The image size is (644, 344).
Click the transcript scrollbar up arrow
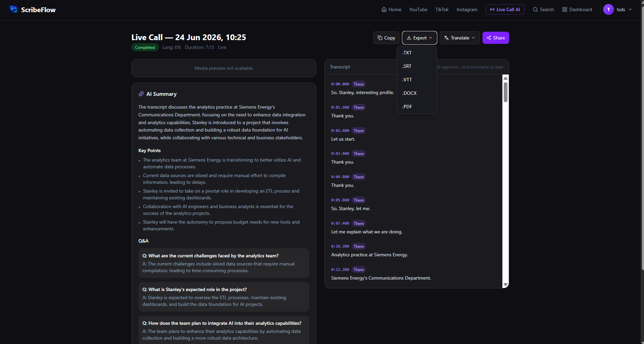pyautogui.click(x=505, y=78)
